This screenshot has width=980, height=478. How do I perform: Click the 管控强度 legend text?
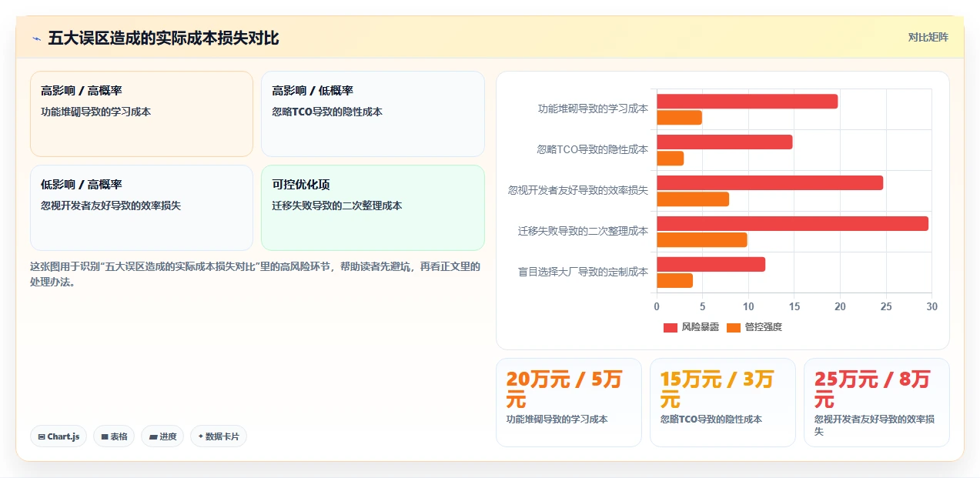click(x=763, y=327)
